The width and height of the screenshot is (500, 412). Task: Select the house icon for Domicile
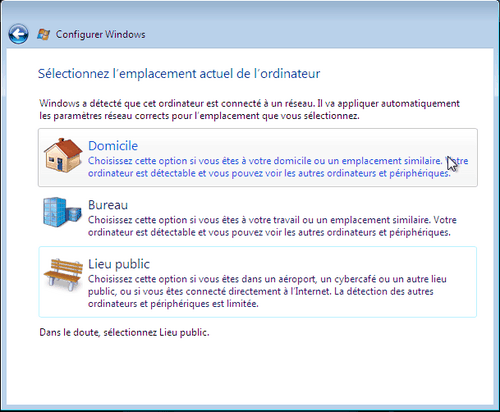click(63, 155)
